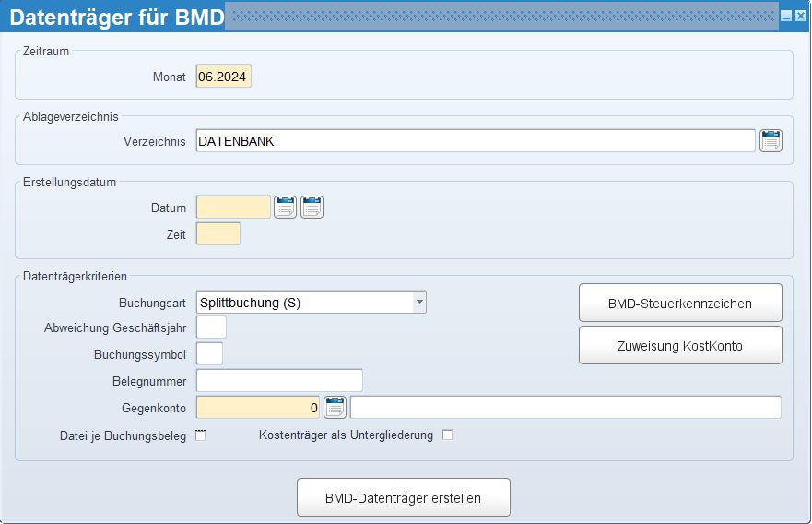Focus the Abweichung Geschäftsjahr field
The height and width of the screenshot is (524, 812).
(x=211, y=327)
